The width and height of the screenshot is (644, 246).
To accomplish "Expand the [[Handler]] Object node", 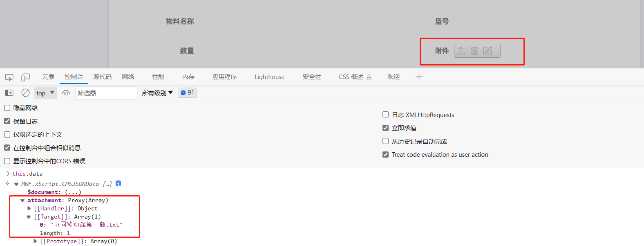I will [29, 208].
